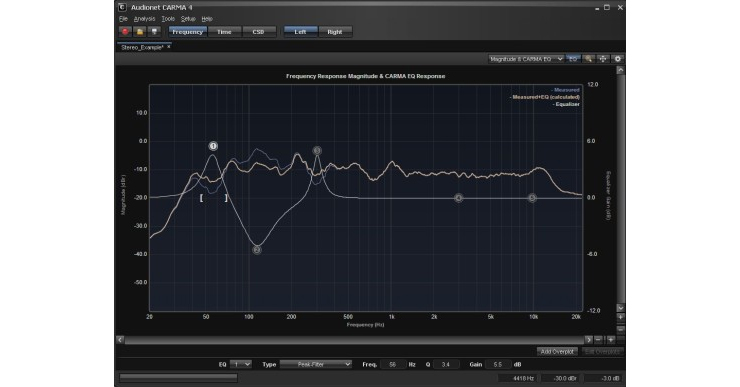Click the -30.0 dBr cursor readout

click(561, 378)
